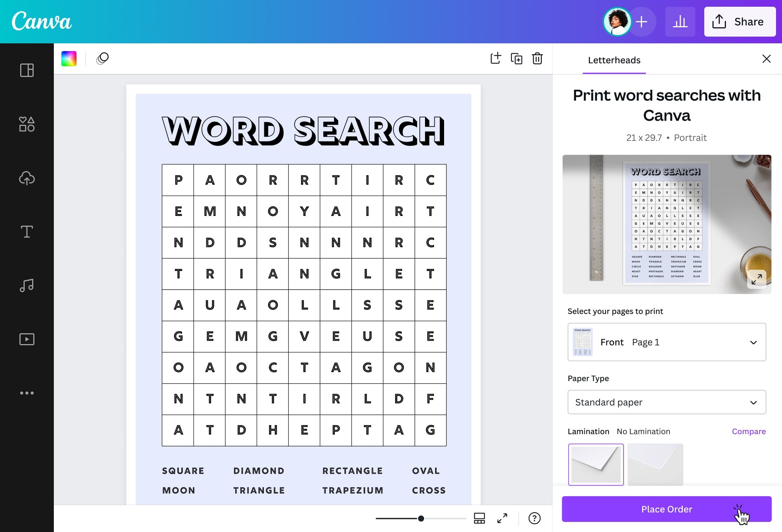This screenshot has height=532, width=782.
Task: Open the Elements panel in the sidebar
Action: [x=27, y=124]
